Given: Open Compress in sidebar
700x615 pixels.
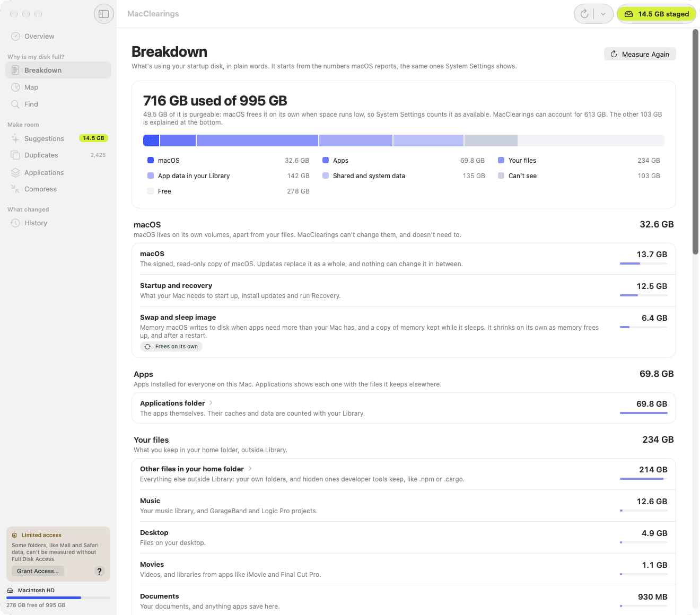Looking at the screenshot, I should click(58, 189).
